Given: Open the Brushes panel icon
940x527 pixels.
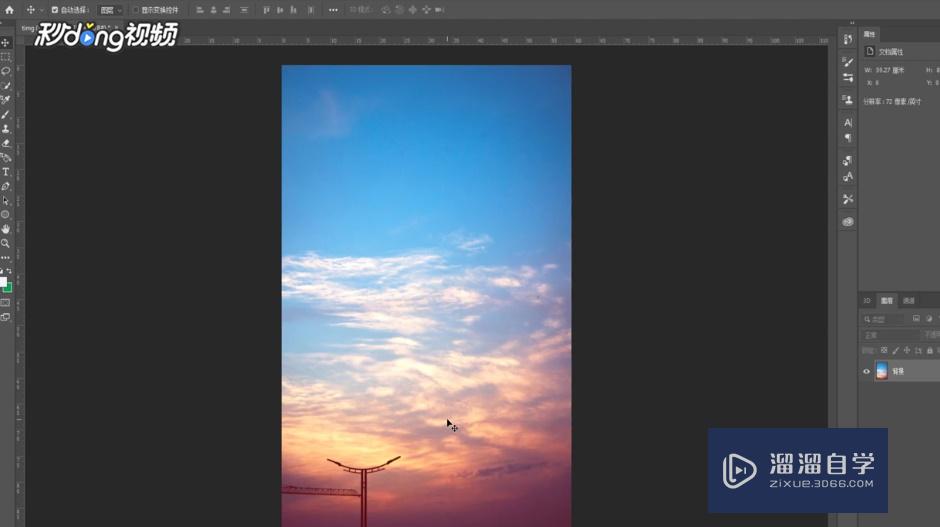Looking at the screenshot, I should click(848, 62).
